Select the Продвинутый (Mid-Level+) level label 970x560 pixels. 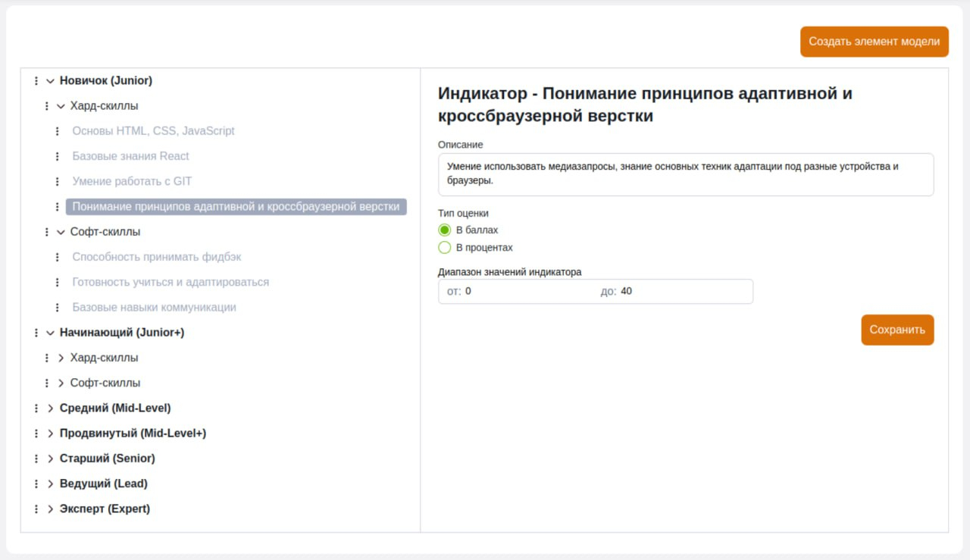(133, 433)
